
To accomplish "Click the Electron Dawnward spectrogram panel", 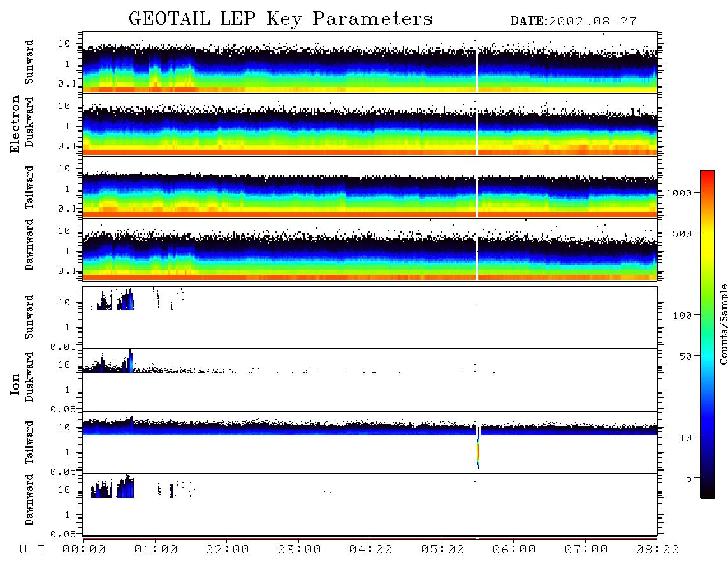I will 370,249.
